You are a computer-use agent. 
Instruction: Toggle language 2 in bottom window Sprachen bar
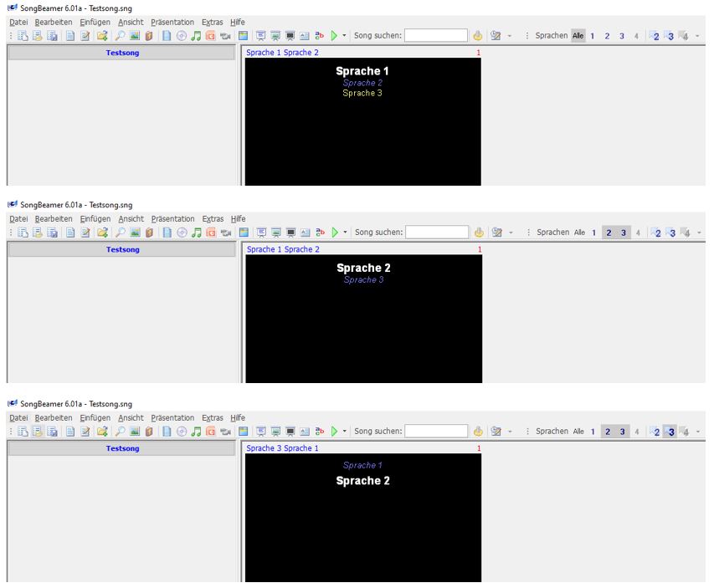(x=608, y=432)
